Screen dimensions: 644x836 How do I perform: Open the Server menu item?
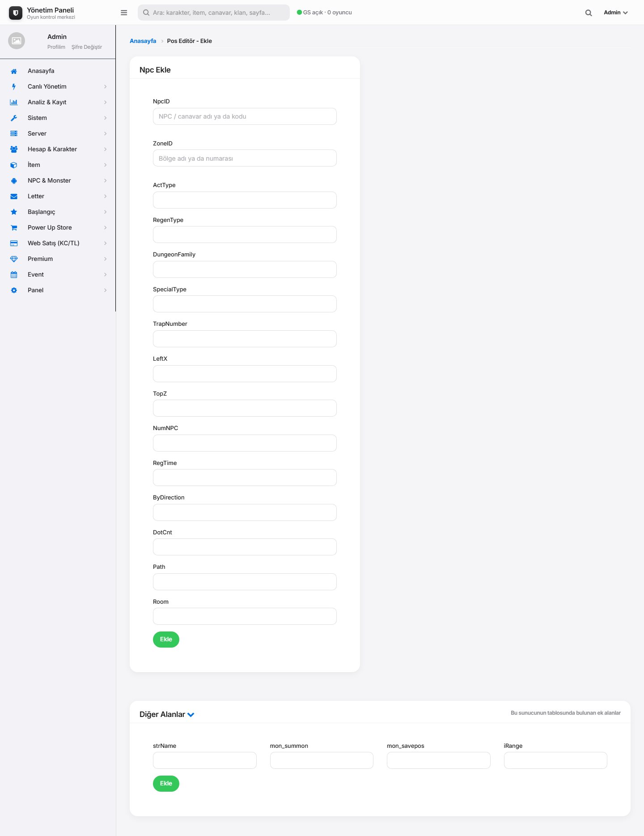58,134
